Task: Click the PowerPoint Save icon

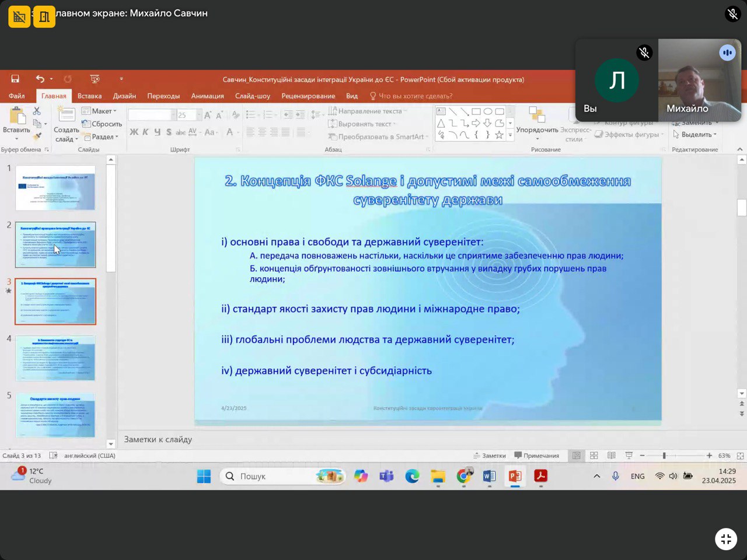Action: pyautogui.click(x=16, y=79)
